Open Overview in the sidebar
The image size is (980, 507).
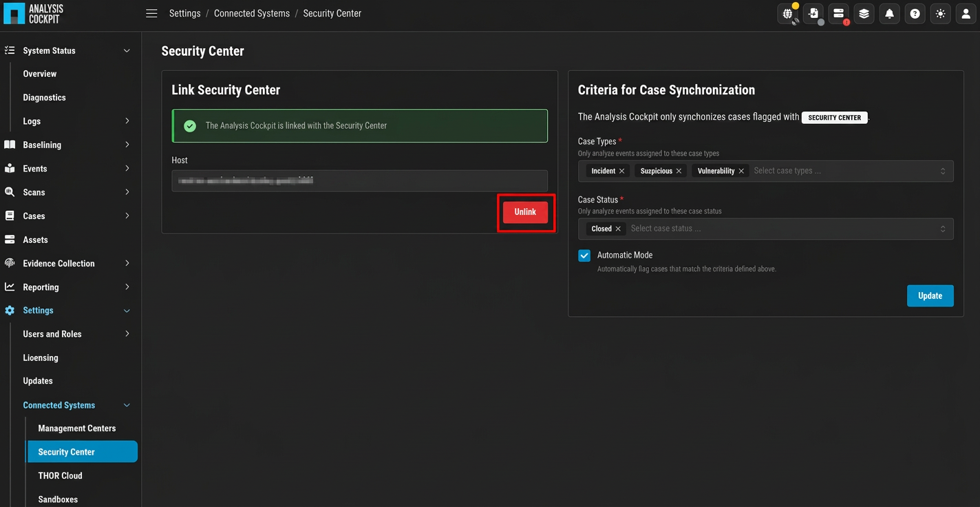coord(40,74)
